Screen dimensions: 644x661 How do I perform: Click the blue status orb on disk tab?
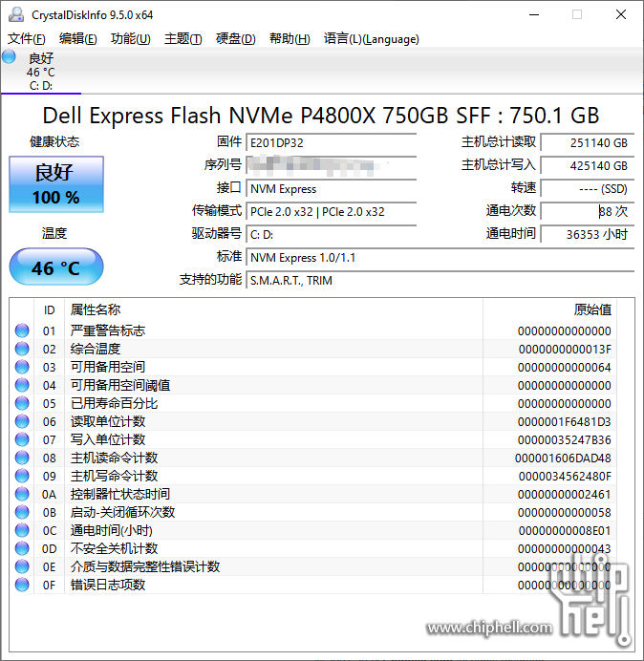point(10,57)
